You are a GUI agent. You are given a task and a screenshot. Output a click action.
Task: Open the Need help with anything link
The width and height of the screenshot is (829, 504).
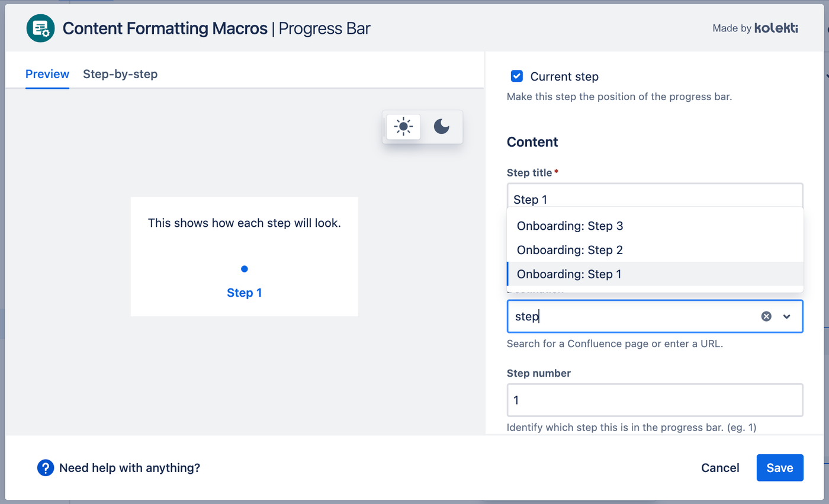coord(130,468)
